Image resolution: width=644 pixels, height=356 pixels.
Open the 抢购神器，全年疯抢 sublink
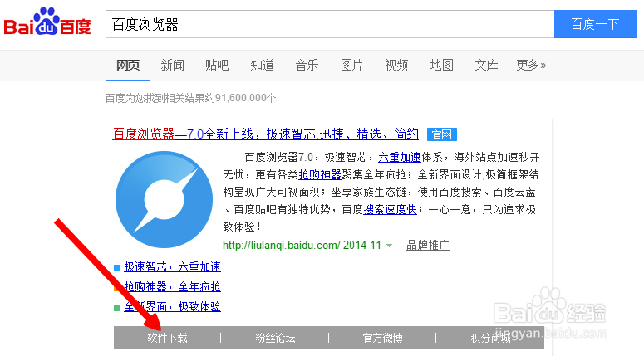coord(173,286)
